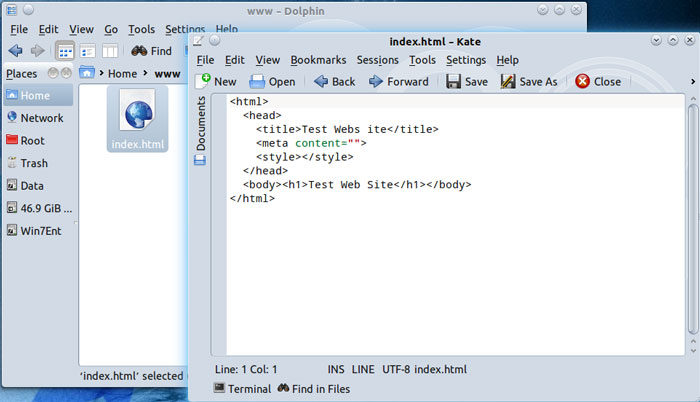700x402 pixels.
Task: Open Kate's View menu
Action: (267, 60)
